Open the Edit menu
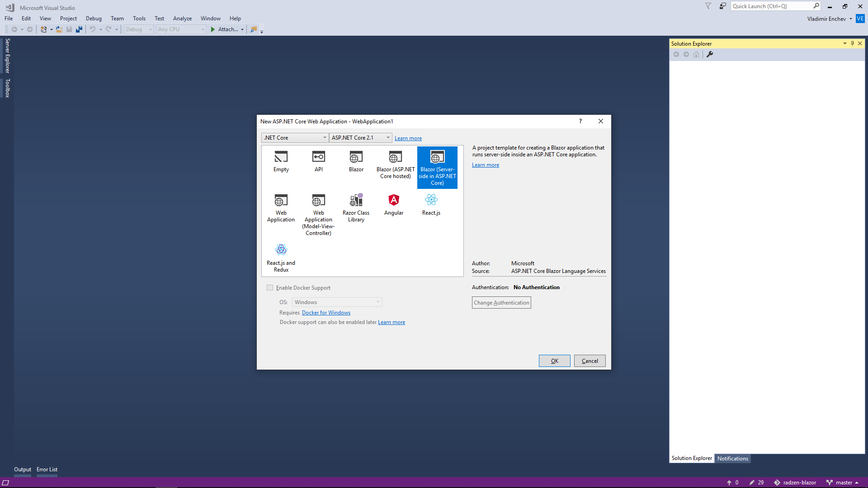This screenshot has height=488, width=868. coord(26,19)
